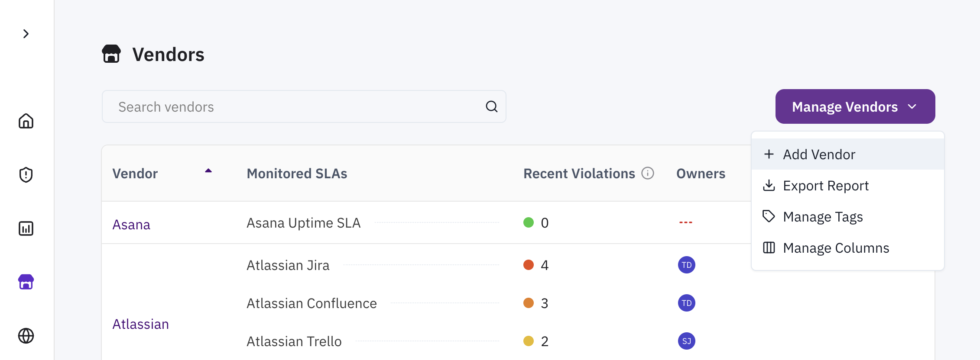Click the search magnifier icon
This screenshot has width=980, height=360.
click(x=491, y=106)
